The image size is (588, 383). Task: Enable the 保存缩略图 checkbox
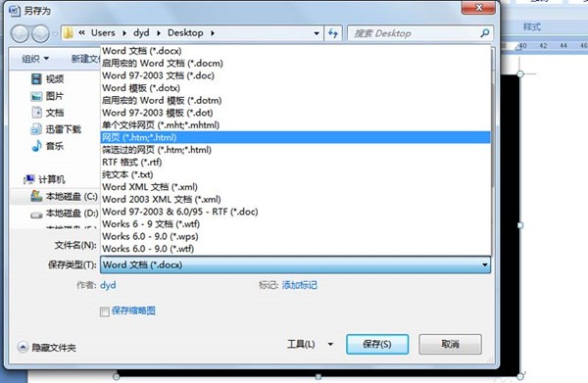(105, 311)
